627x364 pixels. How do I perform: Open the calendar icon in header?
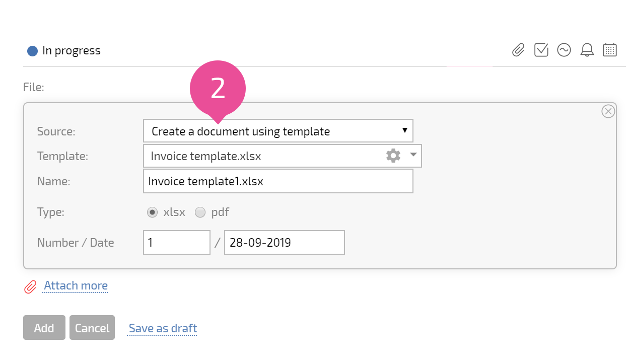pyautogui.click(x=610, y=50)
